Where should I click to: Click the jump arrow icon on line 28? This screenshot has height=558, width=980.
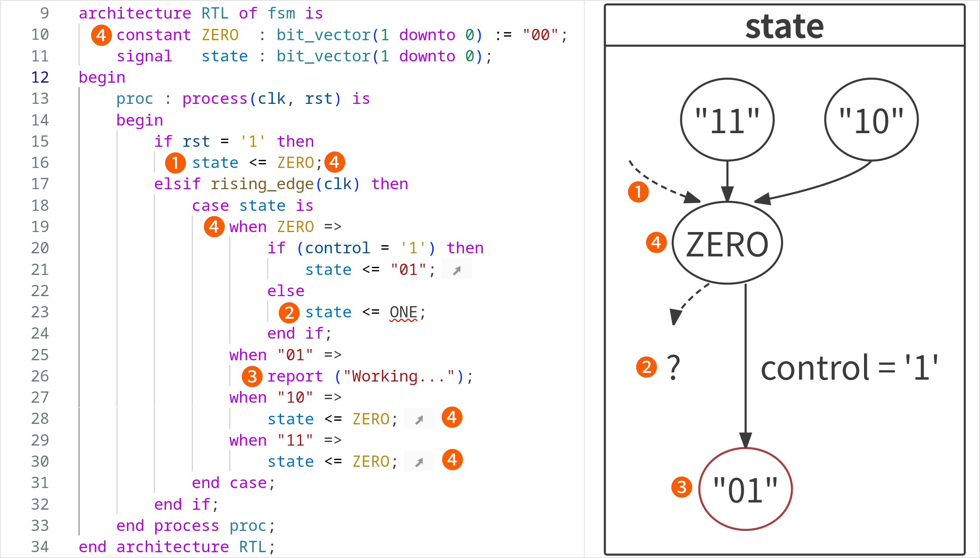pyautogui.click(x=419, y=419)
